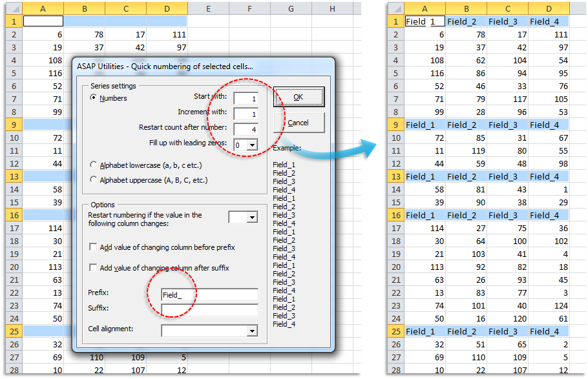Select column C header in right sheet
Image resolution: width=588 pixels, height=379 pixels.
[x=507, y=8]
